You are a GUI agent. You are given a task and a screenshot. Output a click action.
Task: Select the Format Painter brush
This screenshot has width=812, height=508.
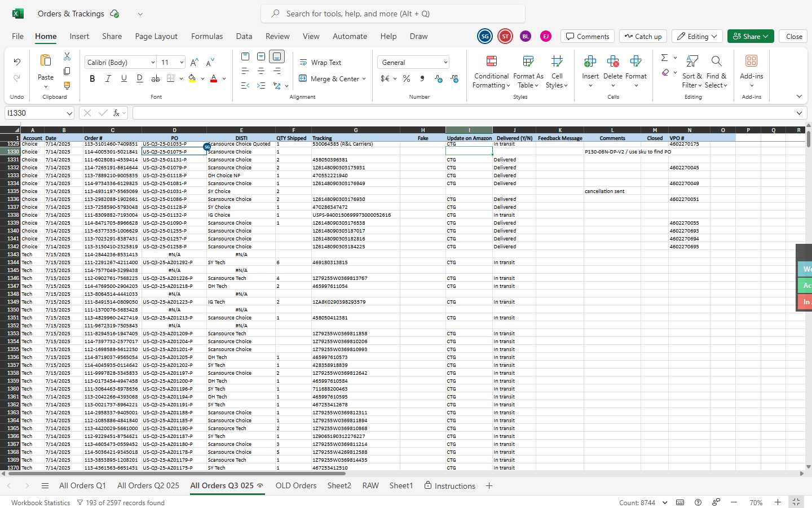(x=67, y=86)
